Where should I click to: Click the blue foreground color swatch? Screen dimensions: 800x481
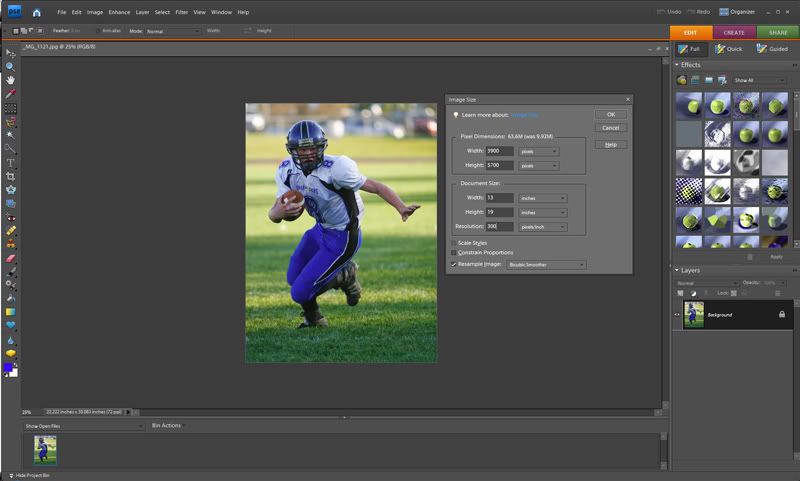(x=8, y=368)
